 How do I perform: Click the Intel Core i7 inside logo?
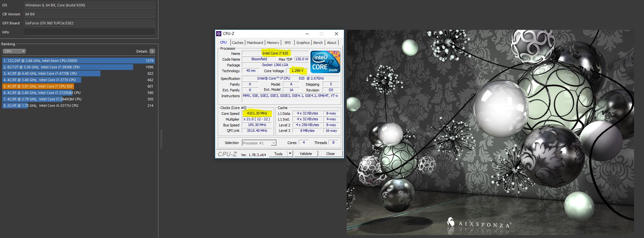tap(325, 62)
